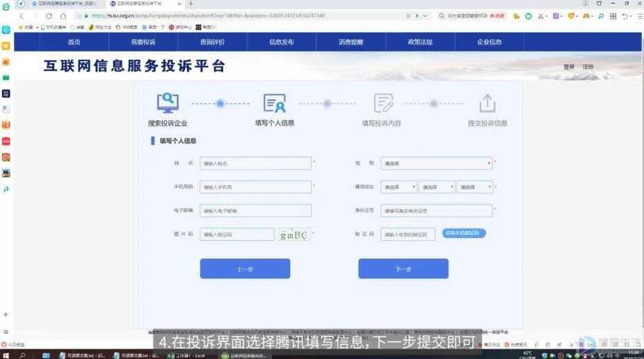Viewport: 644px width, 359px height.
Task: Click the gamepad icon in browser toolbar
Action: coord(586,16)
